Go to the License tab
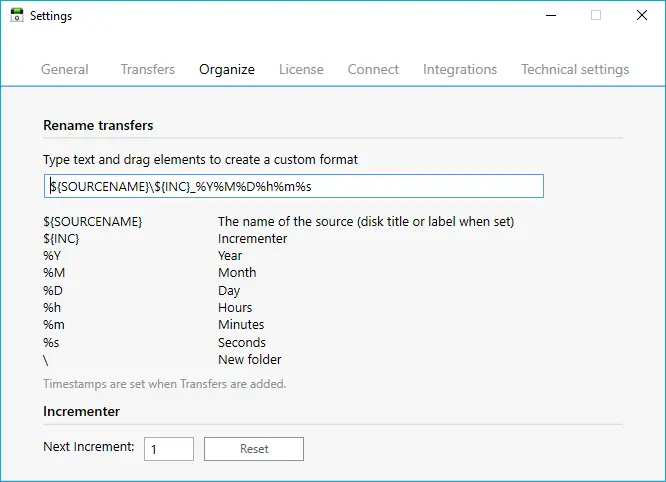This screenshot has width=666, height=482. [301, 69]
